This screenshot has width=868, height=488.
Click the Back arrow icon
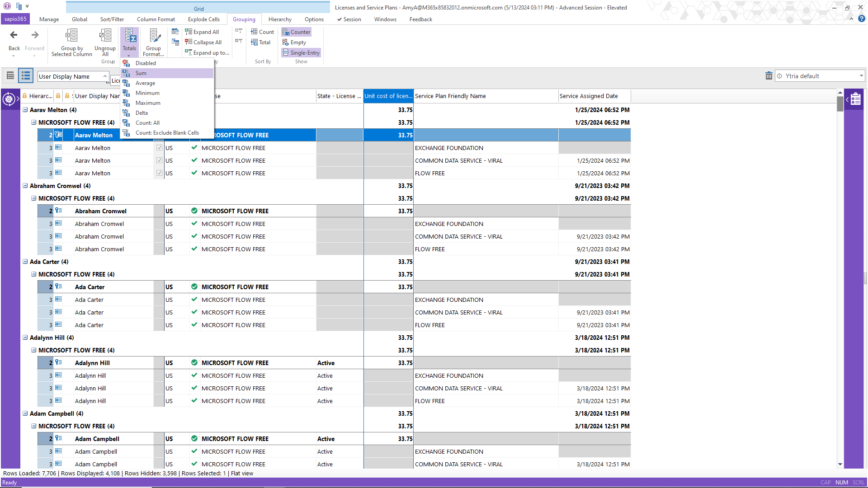tap(14, 35)
